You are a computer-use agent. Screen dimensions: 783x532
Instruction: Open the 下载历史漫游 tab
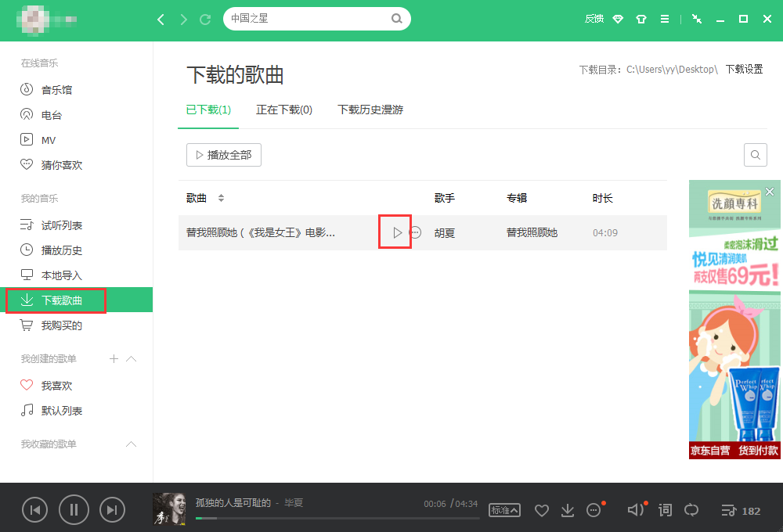(370, 110)
